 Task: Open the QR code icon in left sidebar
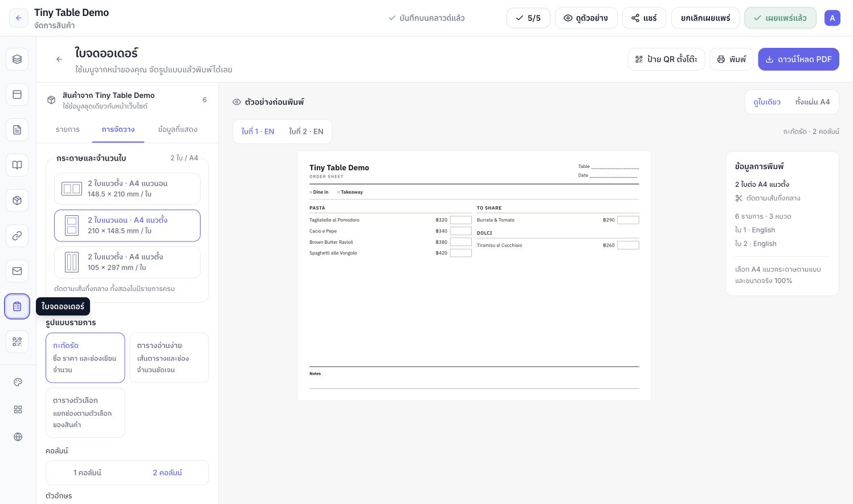tap(17, 342)
